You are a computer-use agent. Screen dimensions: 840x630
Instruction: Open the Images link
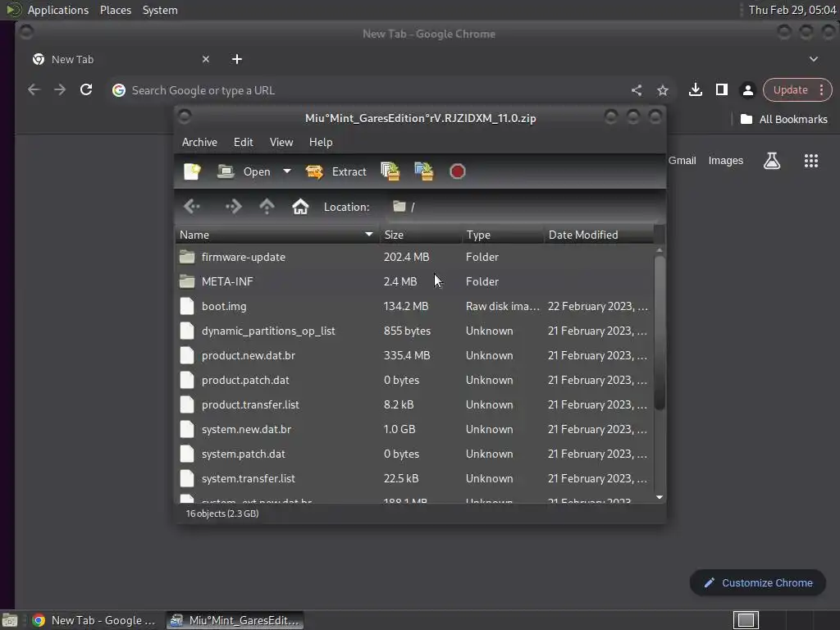click(726, 161)
